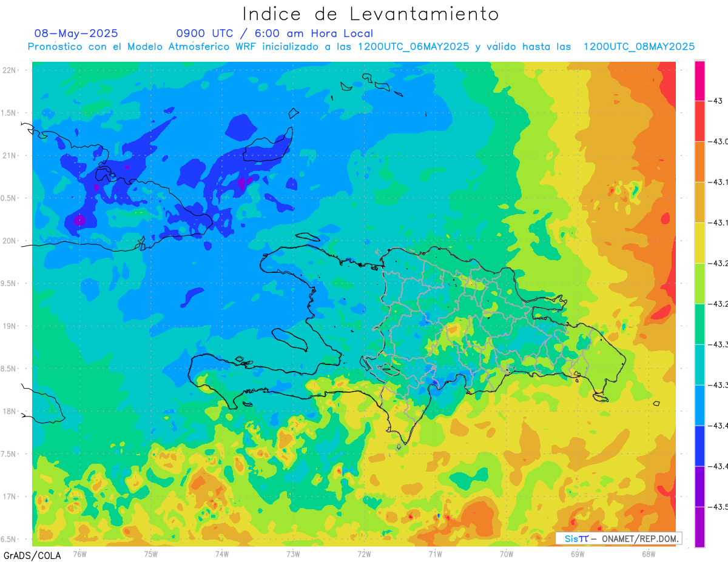Click the "21N" latitude label
Image resolution: width=728 pixels, height=562 pixels.
coord(9,156)
